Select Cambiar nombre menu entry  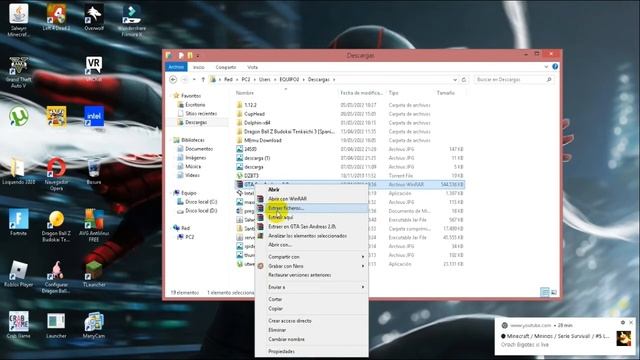click(311, 339)
